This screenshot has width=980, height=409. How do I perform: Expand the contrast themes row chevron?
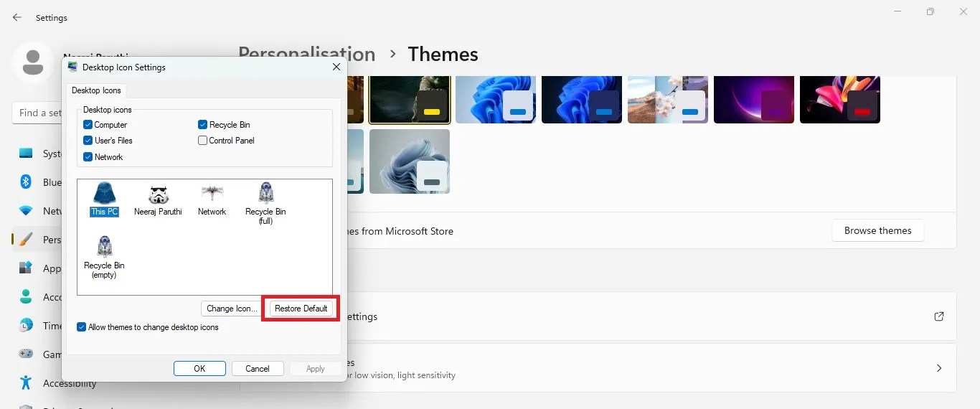[x=939, y=368]
